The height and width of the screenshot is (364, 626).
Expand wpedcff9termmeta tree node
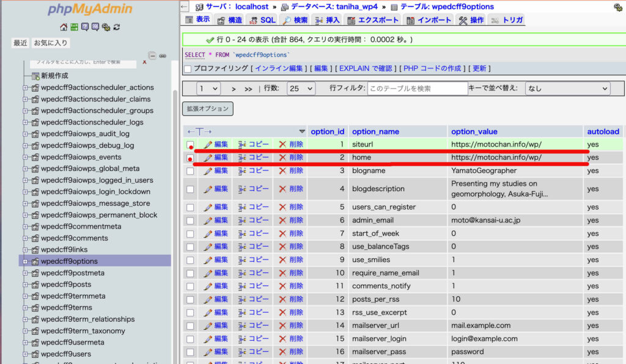pos(25,296)
